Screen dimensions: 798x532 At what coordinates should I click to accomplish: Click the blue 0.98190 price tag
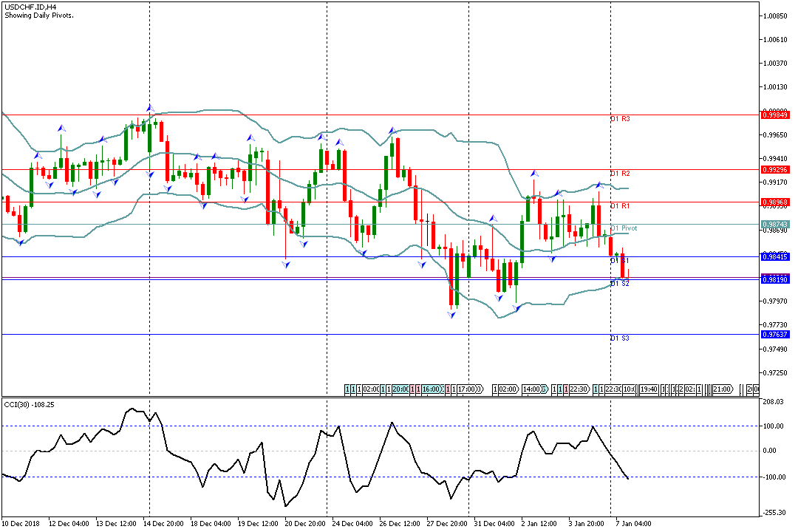pyautogui.click(x=775, y=279)
